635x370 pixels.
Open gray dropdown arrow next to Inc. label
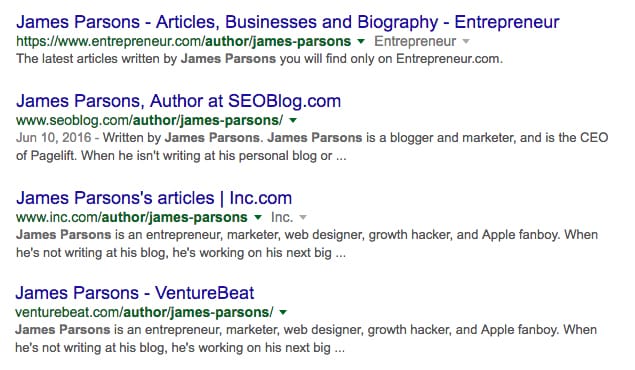point(302,217)
